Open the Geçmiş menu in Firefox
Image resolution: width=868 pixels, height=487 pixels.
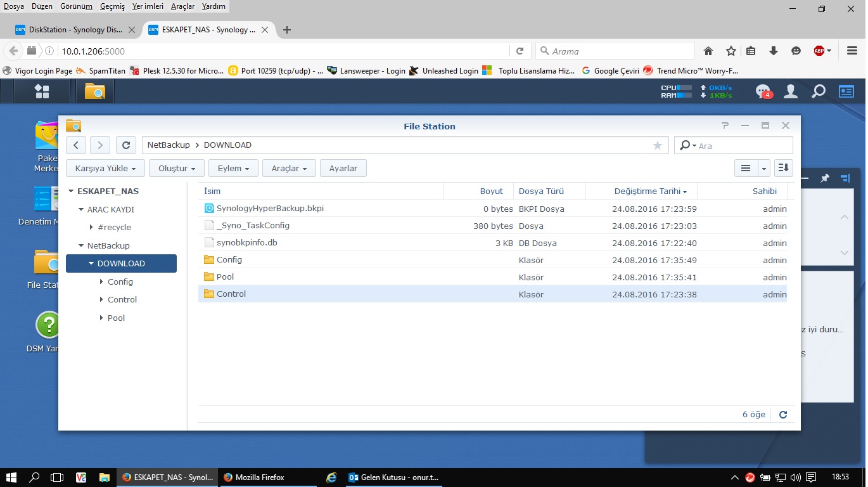coord(112,6)
